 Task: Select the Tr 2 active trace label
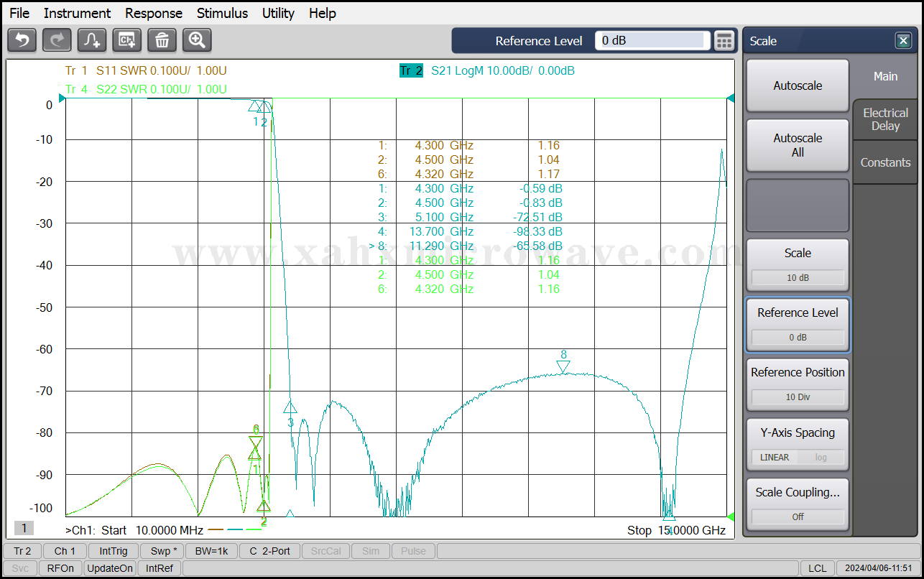coord(411,70)
